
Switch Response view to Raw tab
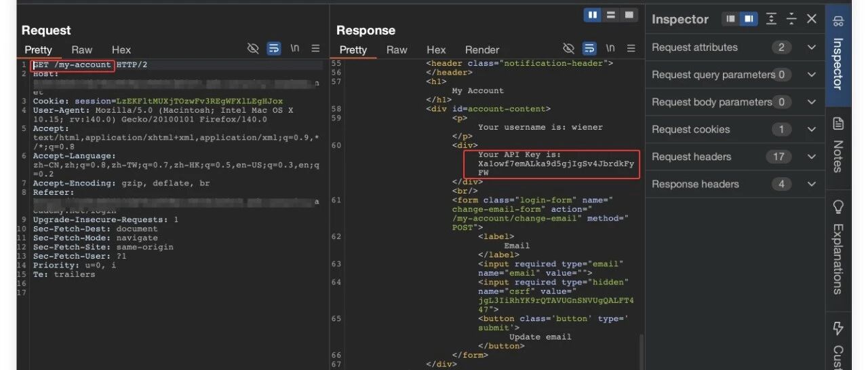click(x=397, y=50)
